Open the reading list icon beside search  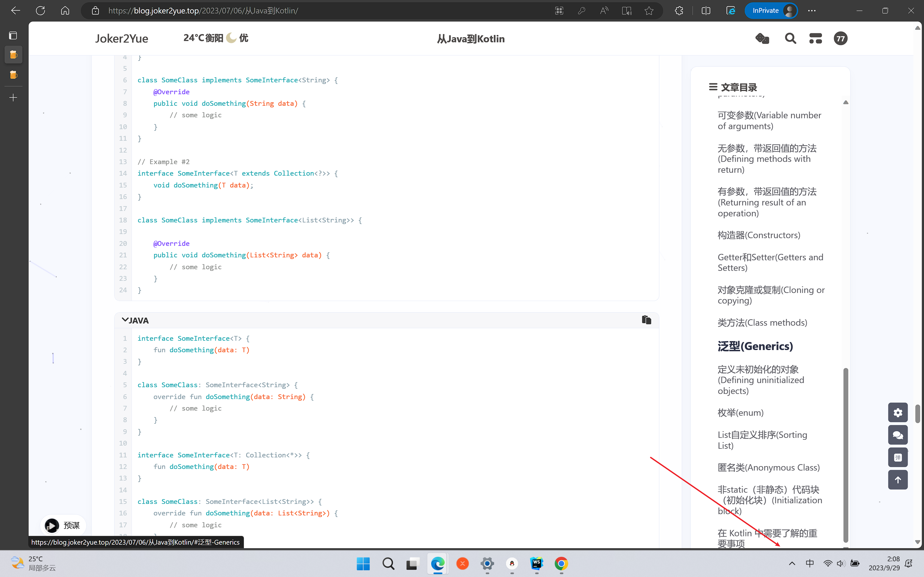click(816, 38)
